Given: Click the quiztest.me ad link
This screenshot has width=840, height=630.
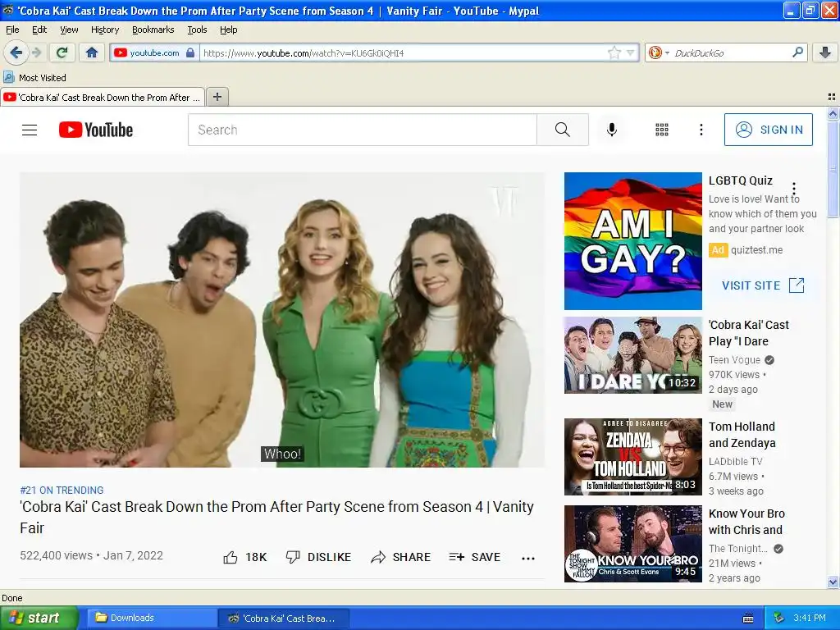Looking at the screenshot, I should [x=756, y=249].
